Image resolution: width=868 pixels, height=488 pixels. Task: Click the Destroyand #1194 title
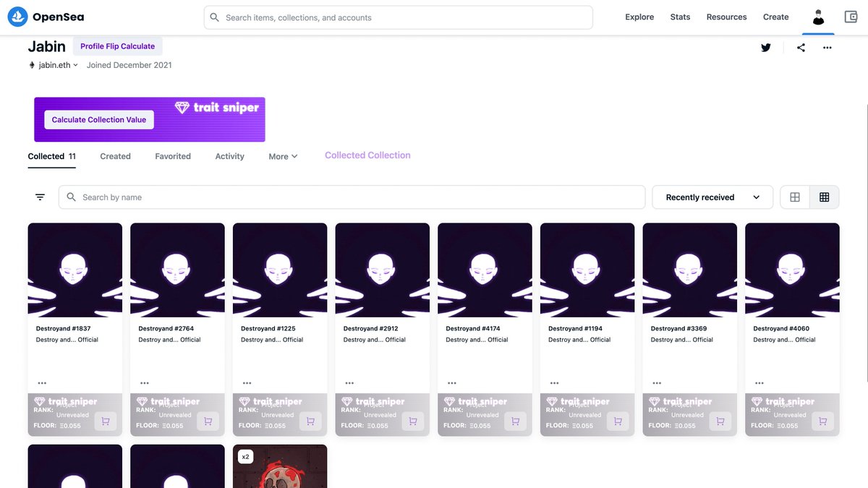[575, 328]
